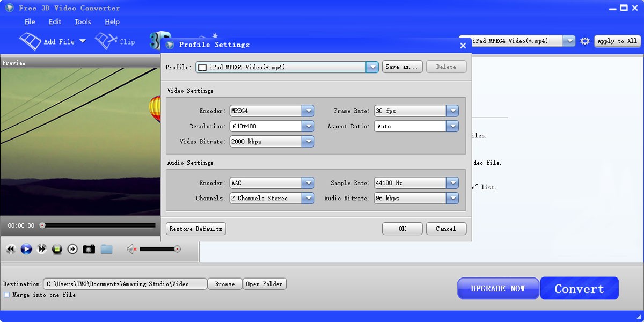Open the Tools menu
This screenshot has height=322, width=644.
pyautogui.click(x=82, y=21)
